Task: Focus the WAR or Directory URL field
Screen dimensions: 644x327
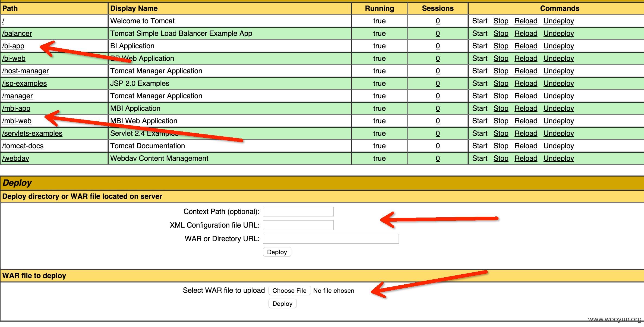Action: 331,239
